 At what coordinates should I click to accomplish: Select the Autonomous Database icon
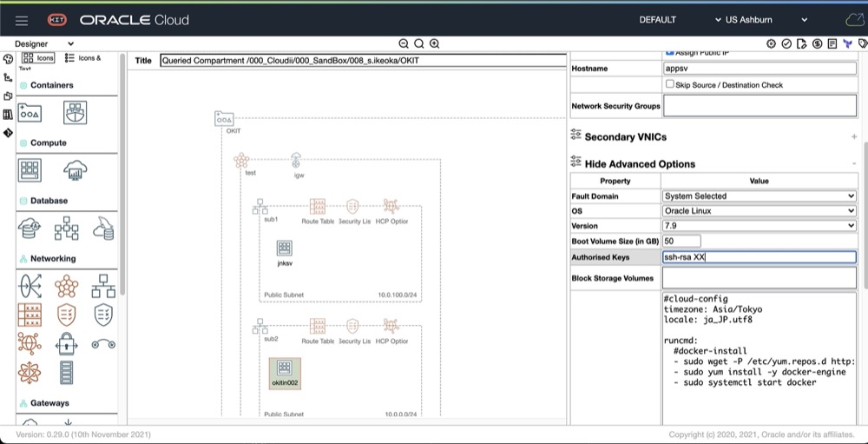click(30, 229)
